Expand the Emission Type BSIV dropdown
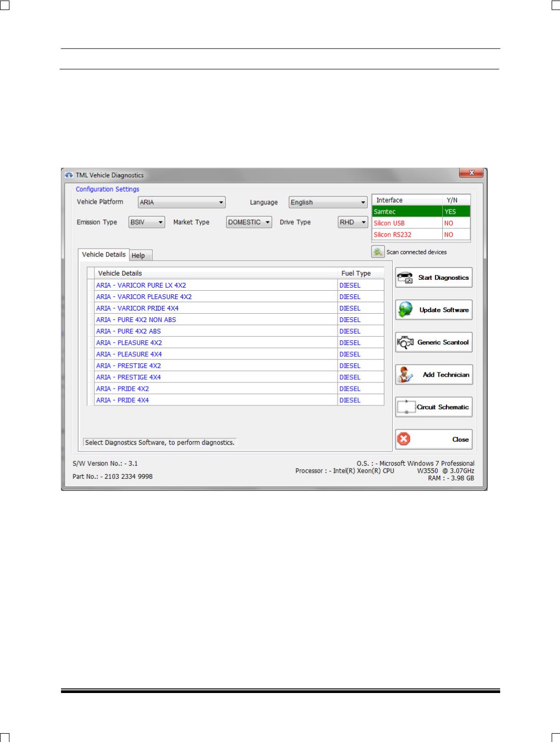This screenshot has width=560, height=742. point(147,222)
